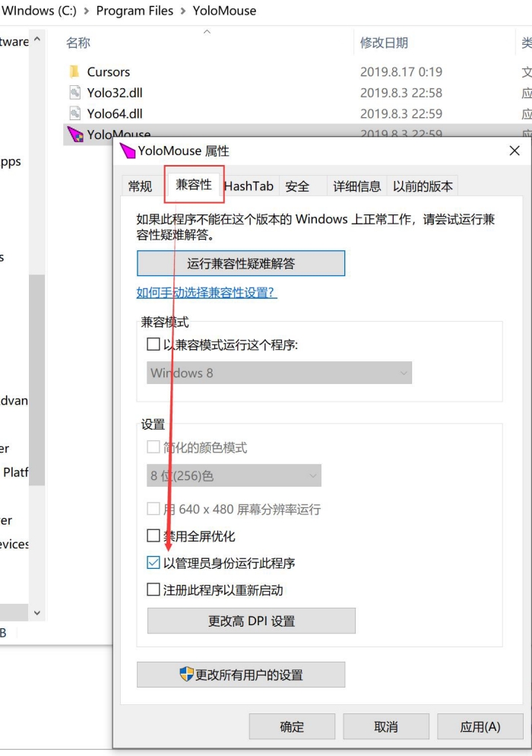Select the Yolo32.dll file icon
This screenshot has width=532, height=756.
point(74,93)
